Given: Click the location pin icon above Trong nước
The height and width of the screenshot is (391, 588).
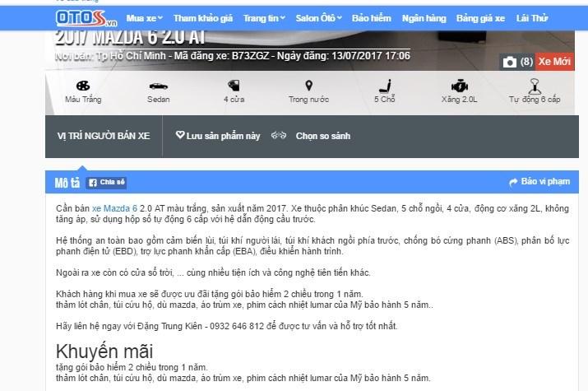Looking at the screenshot, I should (x=308, y=86).
